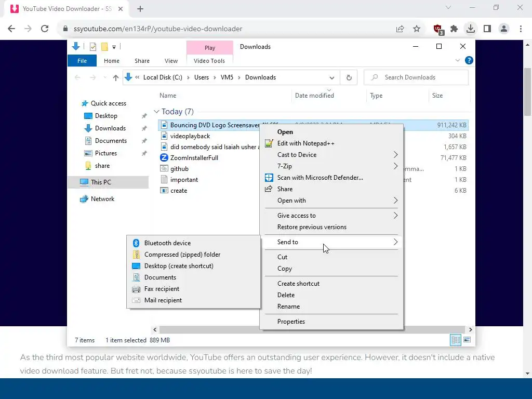532x399 pixels.
Task: Go up one folder level arrow
Action: [x=116, y=78]
